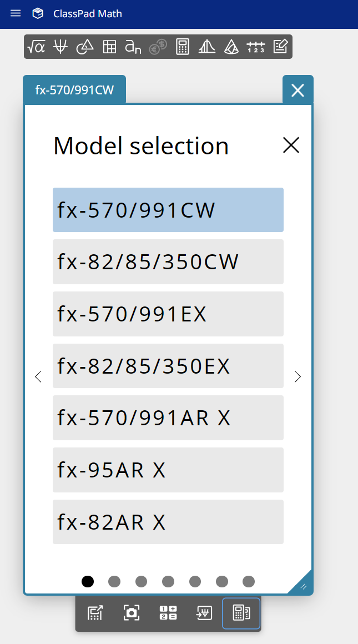Open the Number line tool

pos(255,47)
